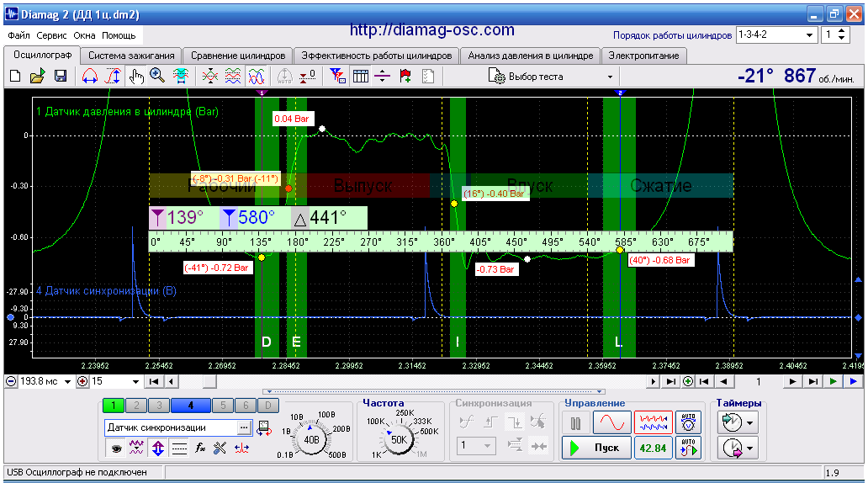Toggle channel 5 button
The image size is (868, 483).
coord(223,406)
